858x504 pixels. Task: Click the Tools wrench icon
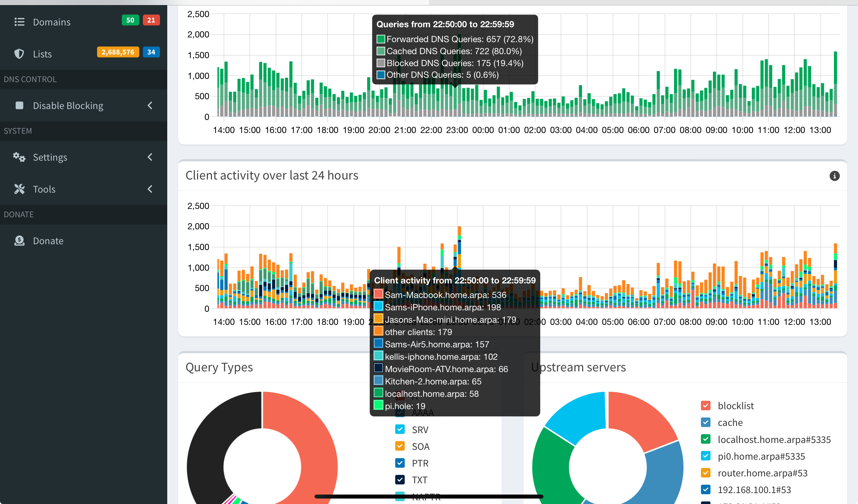pyautogui.click(x=19, y=189)
